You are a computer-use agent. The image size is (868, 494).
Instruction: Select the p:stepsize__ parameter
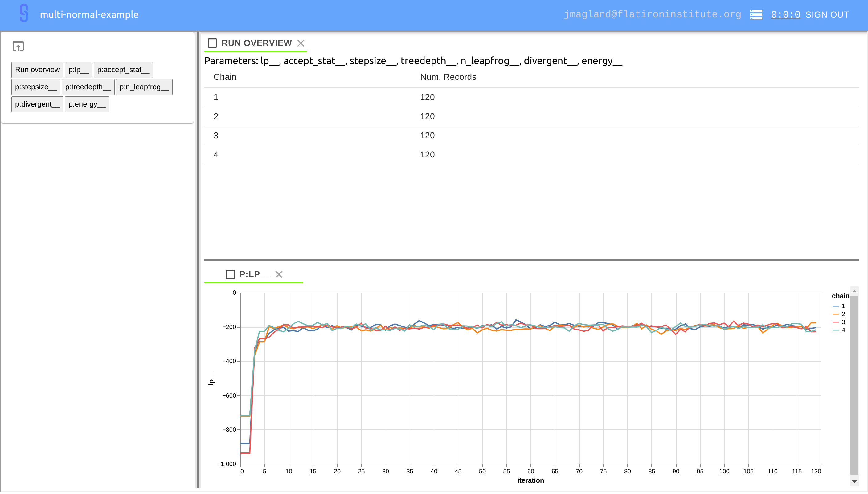(x=36, y=87)
